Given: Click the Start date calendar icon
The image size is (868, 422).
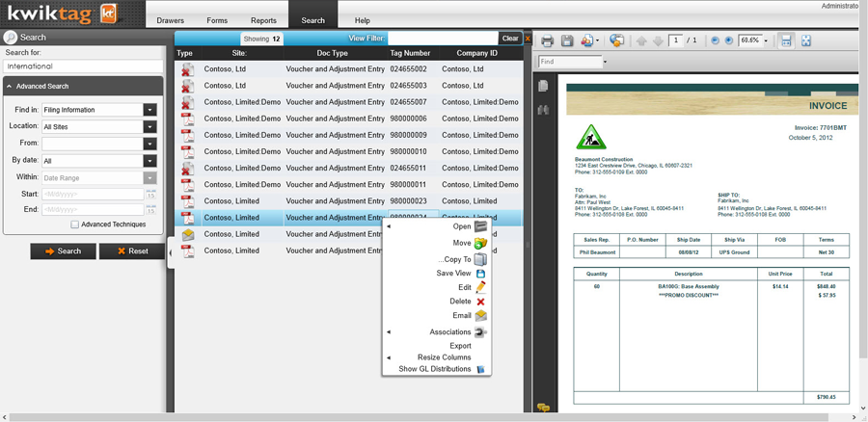Looking at the screenshot, I should 150,194.
